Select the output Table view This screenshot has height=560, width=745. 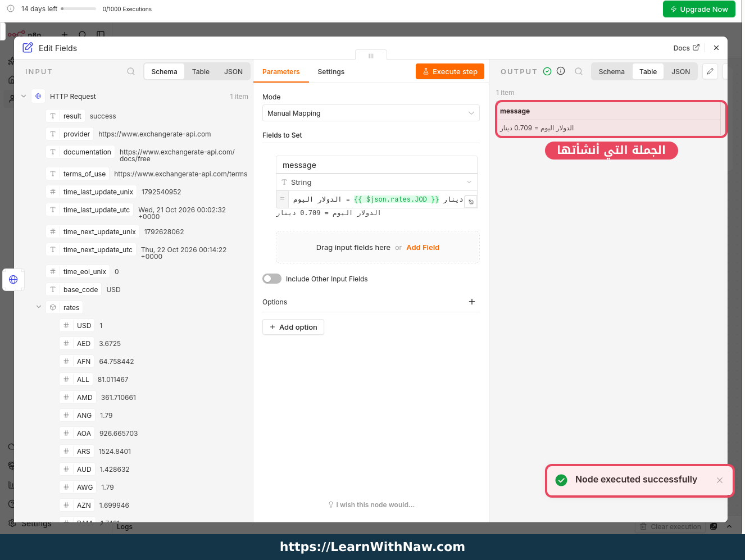tap(648, 71)
